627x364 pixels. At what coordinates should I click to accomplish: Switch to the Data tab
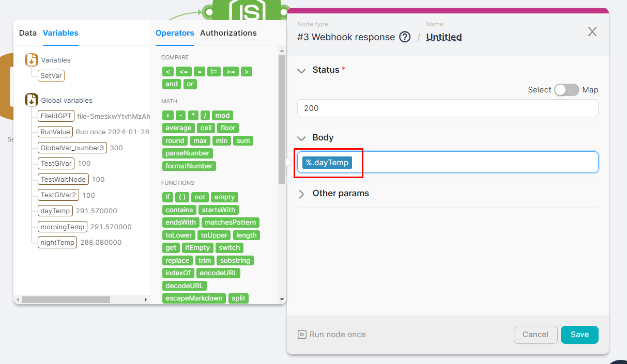[28, 33]
